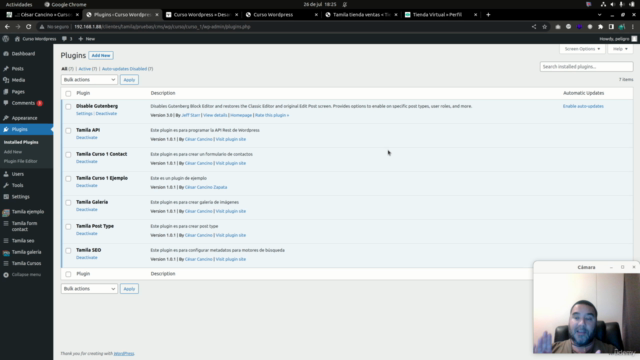This screenshot has width=640, height=360.
Task: Open Tamila ejemplo sidebar item
Action: (28, 212)
